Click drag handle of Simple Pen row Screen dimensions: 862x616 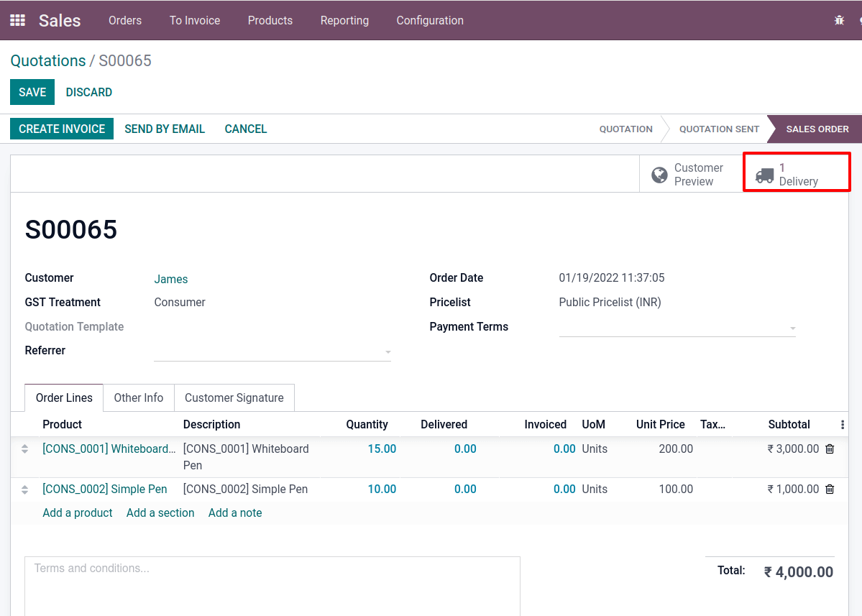click(x=24, y=489)
